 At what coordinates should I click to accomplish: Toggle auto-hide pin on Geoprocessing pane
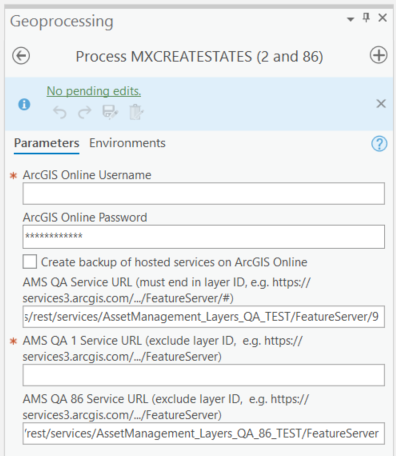[366, 18]
